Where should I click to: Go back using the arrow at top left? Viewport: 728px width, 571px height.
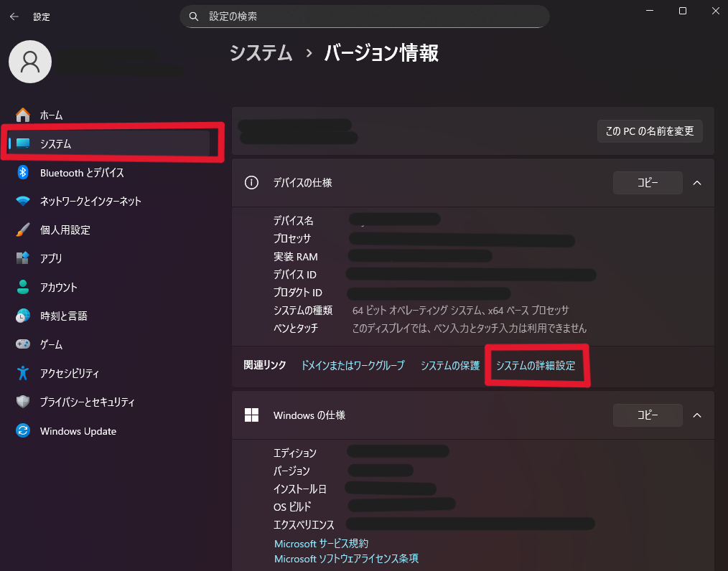(14, 16)
